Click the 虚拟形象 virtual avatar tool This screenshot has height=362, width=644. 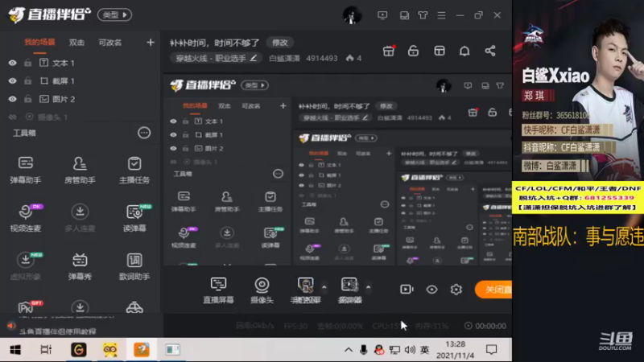point(26,266)
